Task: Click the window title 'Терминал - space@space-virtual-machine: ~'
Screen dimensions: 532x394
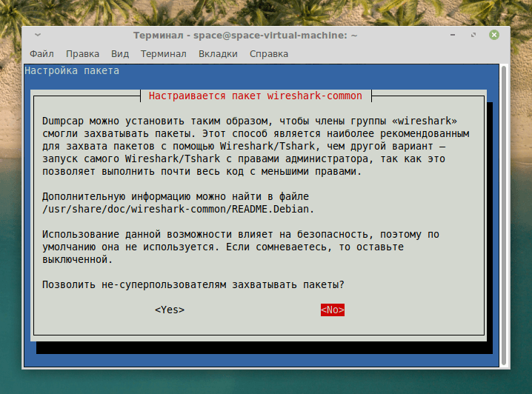Action: (245, 36)
